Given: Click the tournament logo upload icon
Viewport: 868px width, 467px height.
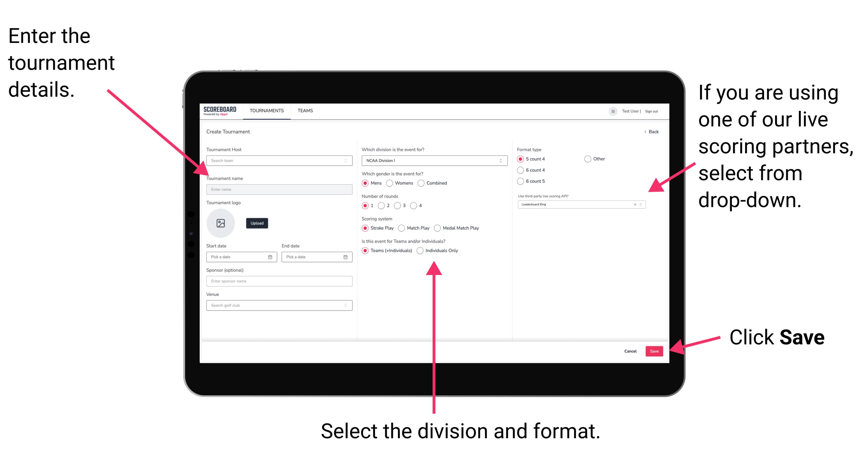Looking at the screenshot, I should 221,223.
